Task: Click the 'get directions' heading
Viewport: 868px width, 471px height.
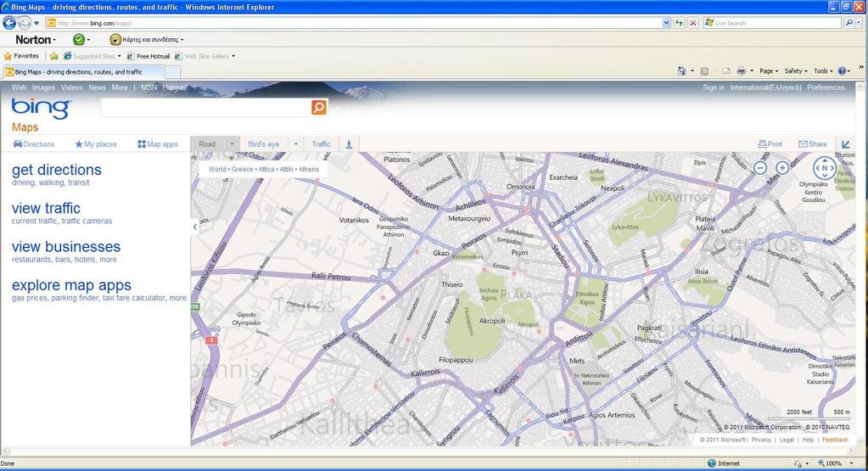Action: pos(57,170)
